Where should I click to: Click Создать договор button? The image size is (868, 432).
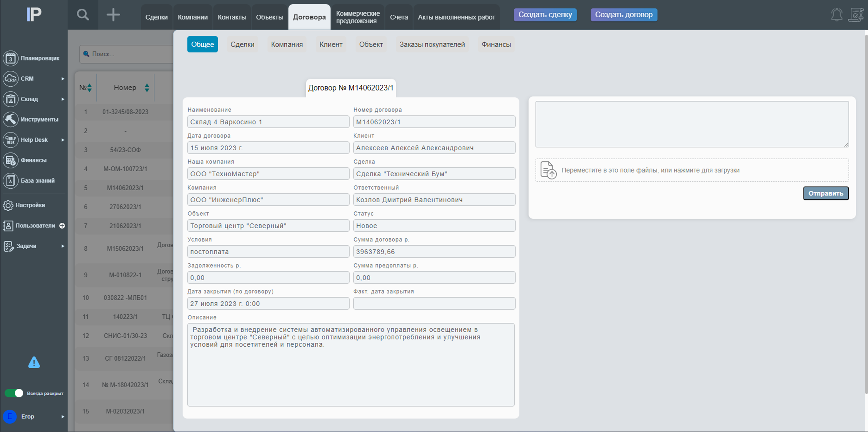click(x=624, y=15)
